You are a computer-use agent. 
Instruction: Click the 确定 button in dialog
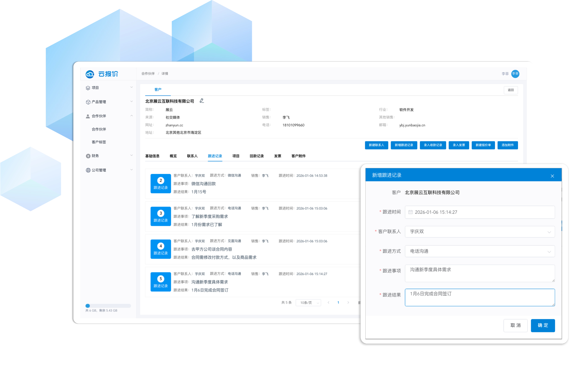pos(543,325)
